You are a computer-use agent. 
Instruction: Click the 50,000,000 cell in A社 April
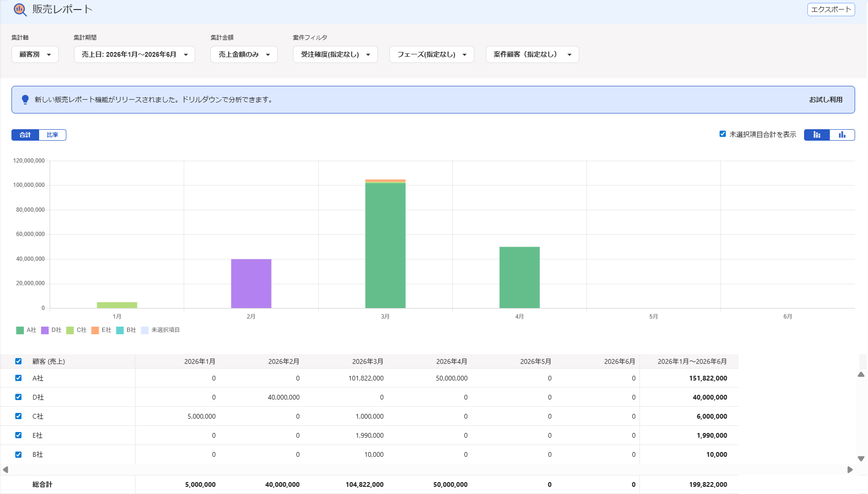pyautogui.click(x=452, y=378)
